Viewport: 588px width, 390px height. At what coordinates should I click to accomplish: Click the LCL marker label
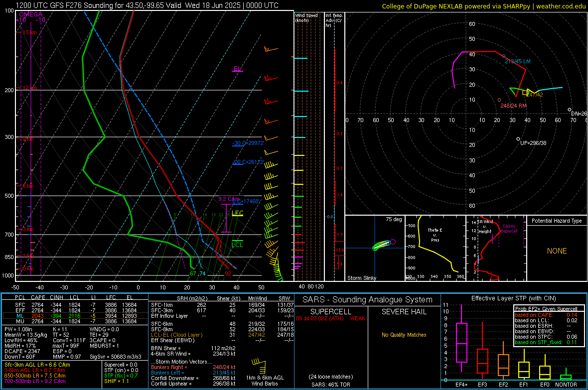point(237,245)
